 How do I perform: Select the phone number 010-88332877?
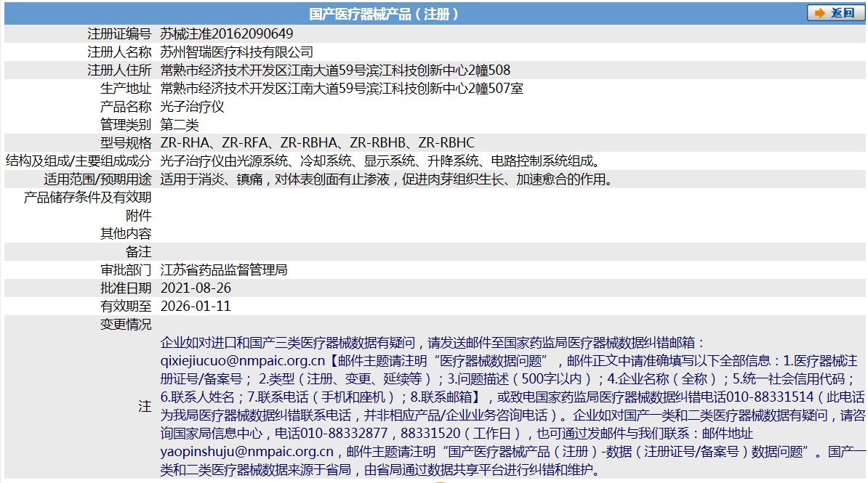344,433
